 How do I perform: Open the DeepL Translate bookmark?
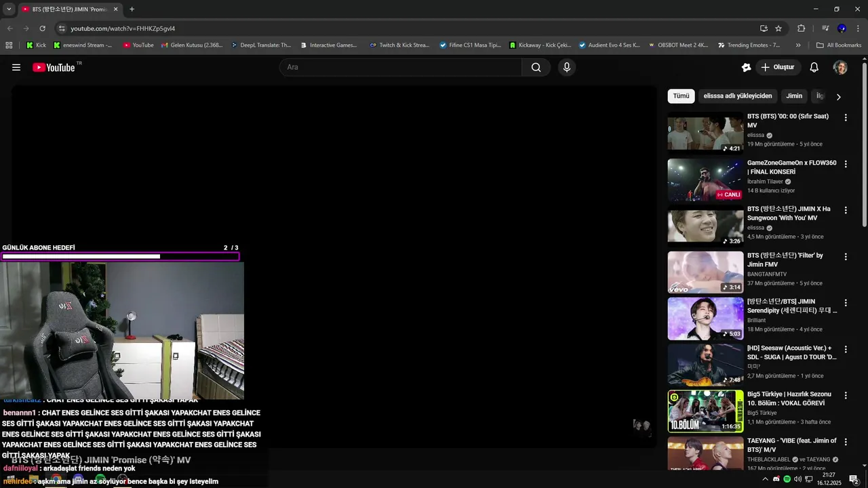pyautogui.click(x=260, y=45)
